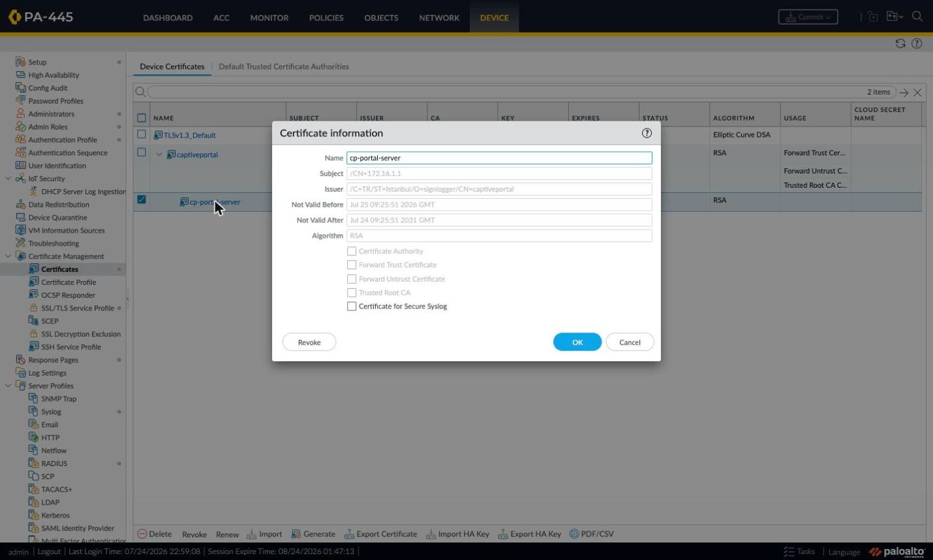Collapse the IoT Security section

(8, 179)
